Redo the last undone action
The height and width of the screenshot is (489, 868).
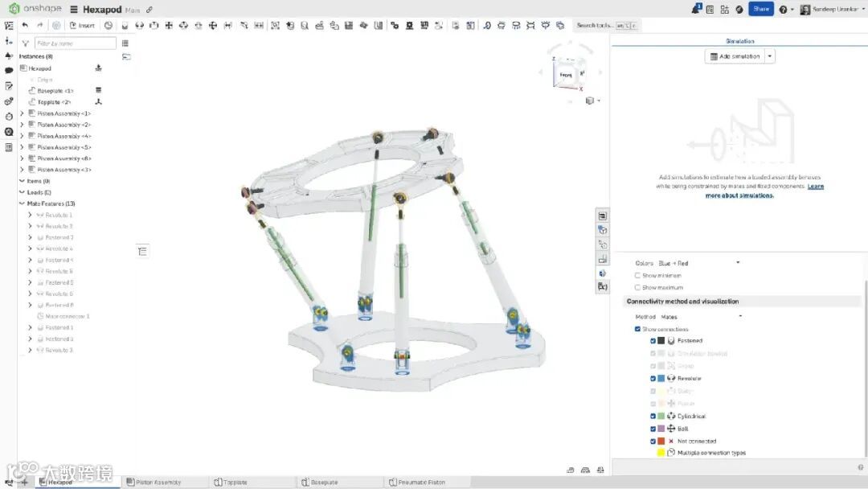pyautogui.click(x=40, y=26)
